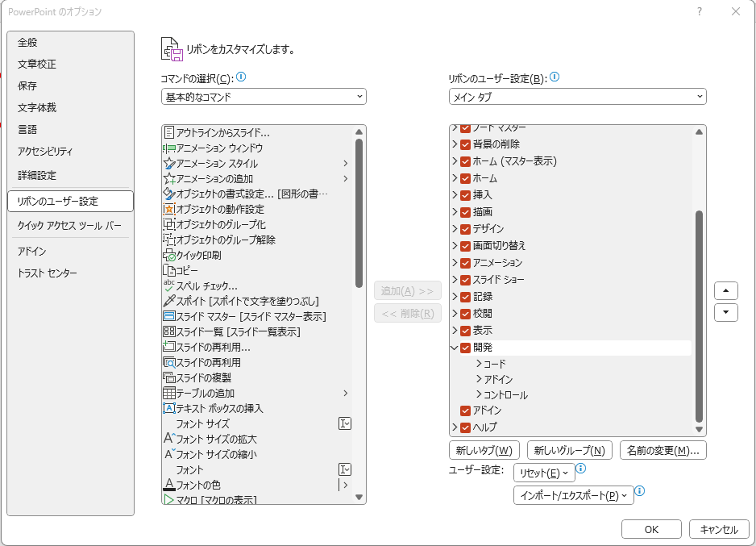The image size is (756, 546).
Task: Select the クイック印刷 printer icon
Action: tap(169, 255)
